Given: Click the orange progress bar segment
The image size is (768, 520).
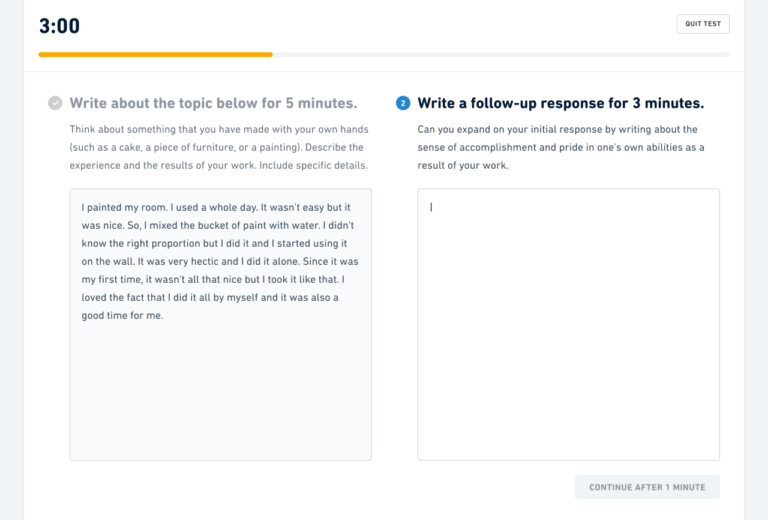Looking at the screenshot, I should pos(155,55).
